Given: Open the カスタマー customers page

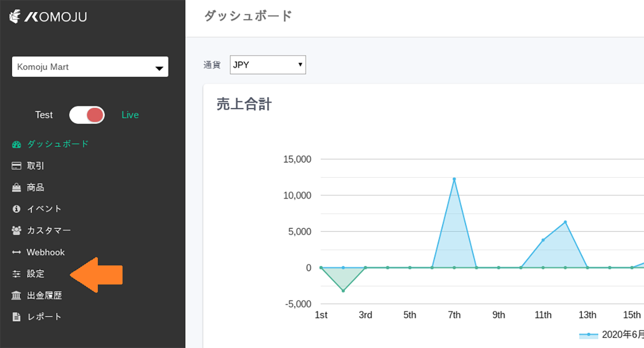Looking at the screenshot, I should (48, 231).
